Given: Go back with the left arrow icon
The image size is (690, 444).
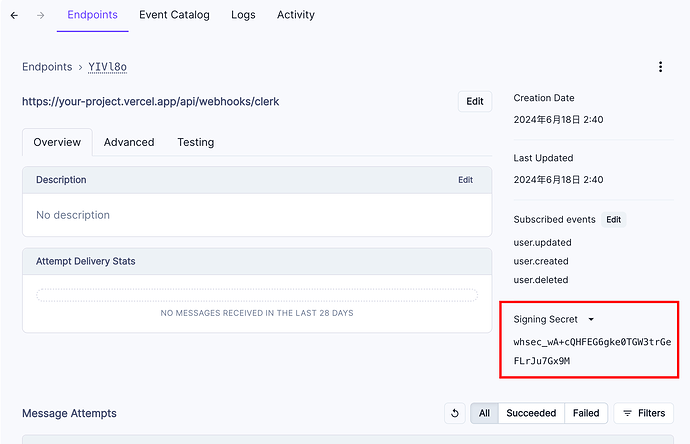Looking at the screenshot, I should 14,15.
